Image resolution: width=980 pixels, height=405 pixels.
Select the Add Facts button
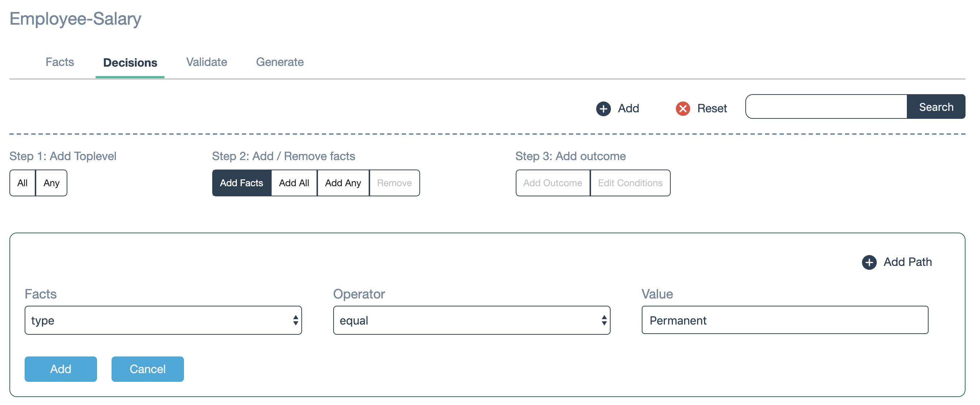point(242,183)
